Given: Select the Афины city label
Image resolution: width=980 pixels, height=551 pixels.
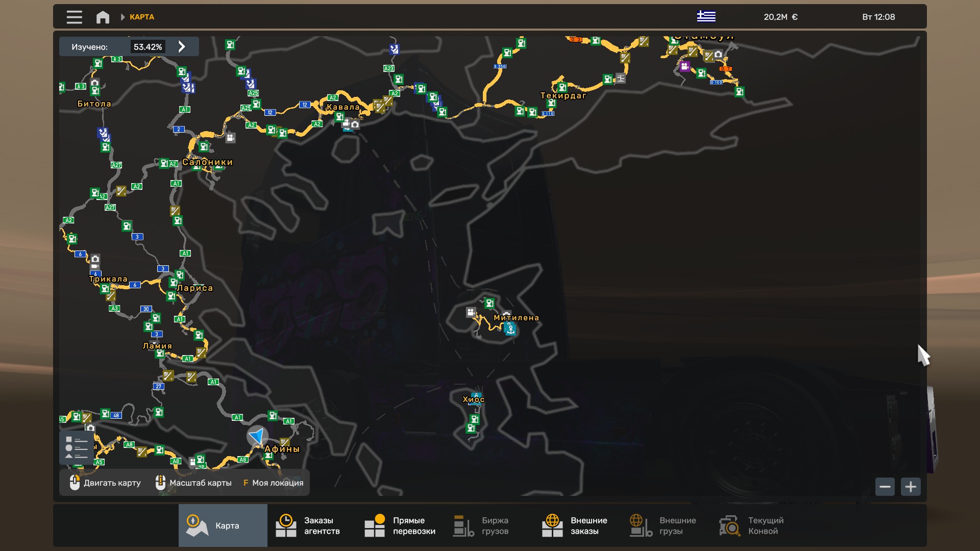Looking at the screenshot, I should [282, 449].
